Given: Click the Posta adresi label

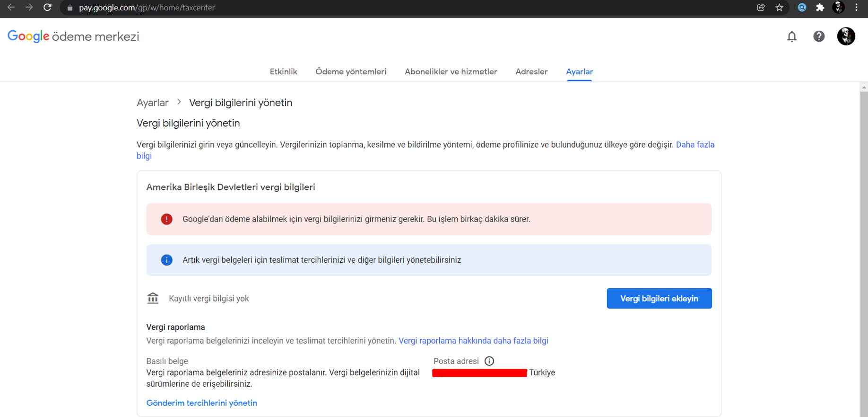Looking at the screenshot, I should (456, 361).
